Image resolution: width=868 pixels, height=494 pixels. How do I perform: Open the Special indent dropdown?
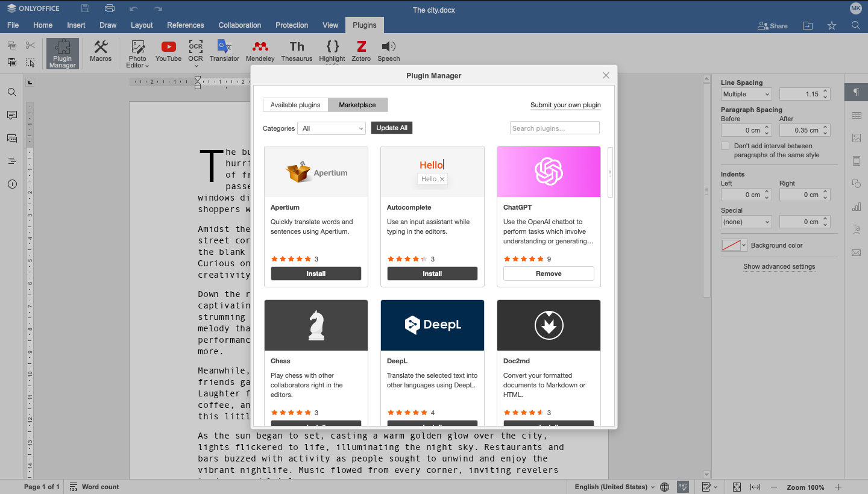pyautogui.click(x=746, y=222)
